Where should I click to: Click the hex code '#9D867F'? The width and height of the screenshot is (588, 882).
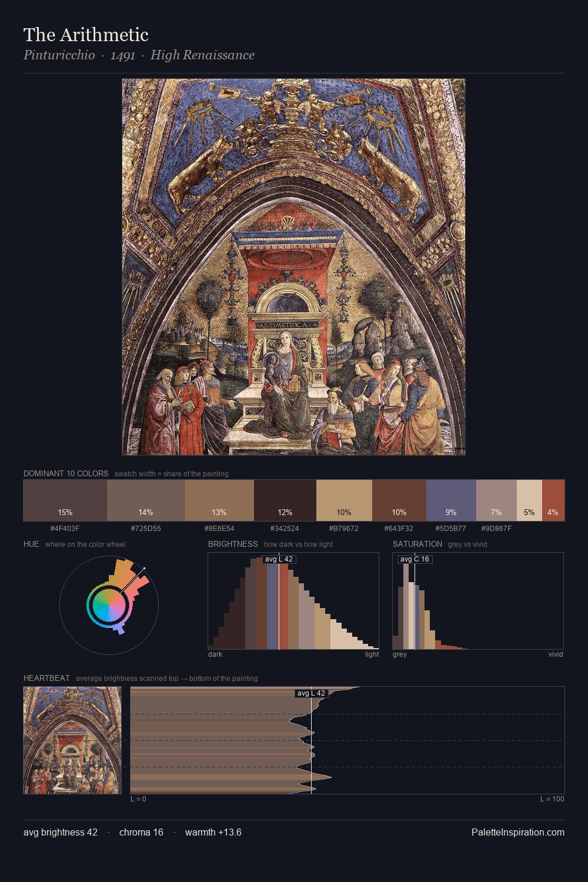[x=496, y=528]
